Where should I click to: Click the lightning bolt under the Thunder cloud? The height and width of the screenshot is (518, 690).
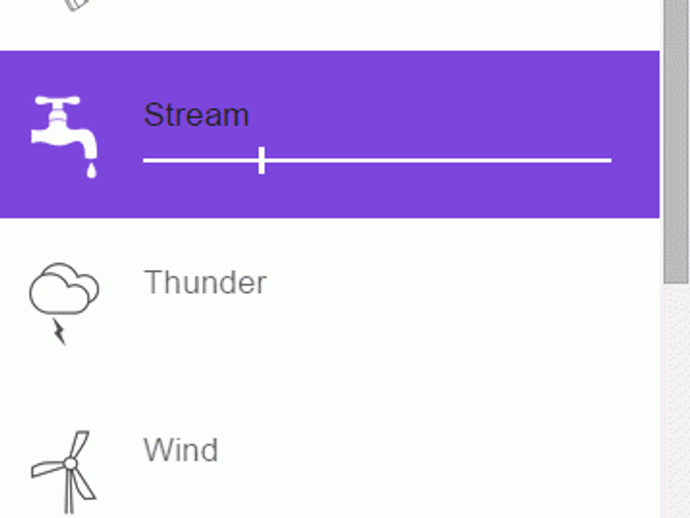(x=59, y=332)
